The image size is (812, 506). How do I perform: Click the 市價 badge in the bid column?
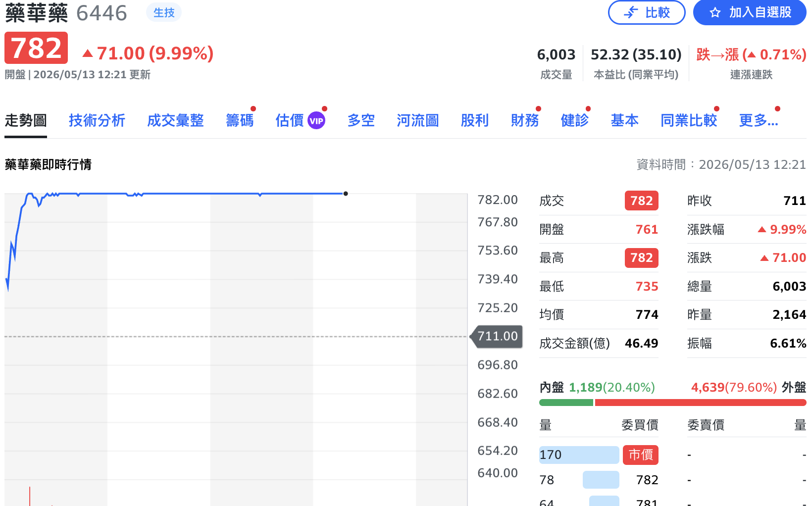pos(641,455)
